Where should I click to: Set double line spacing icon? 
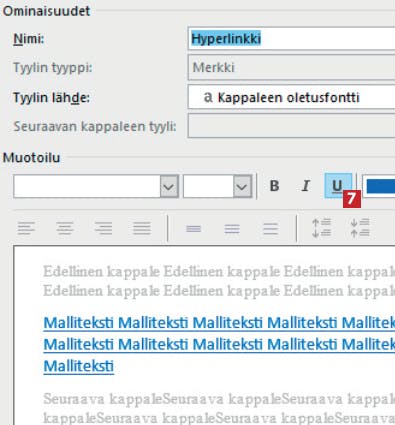(270, 229)
